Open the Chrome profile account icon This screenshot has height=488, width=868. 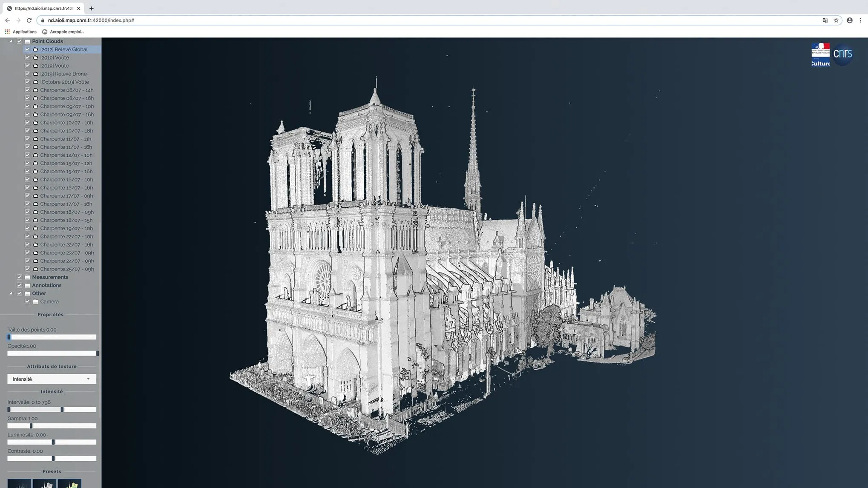click(850, 20)
